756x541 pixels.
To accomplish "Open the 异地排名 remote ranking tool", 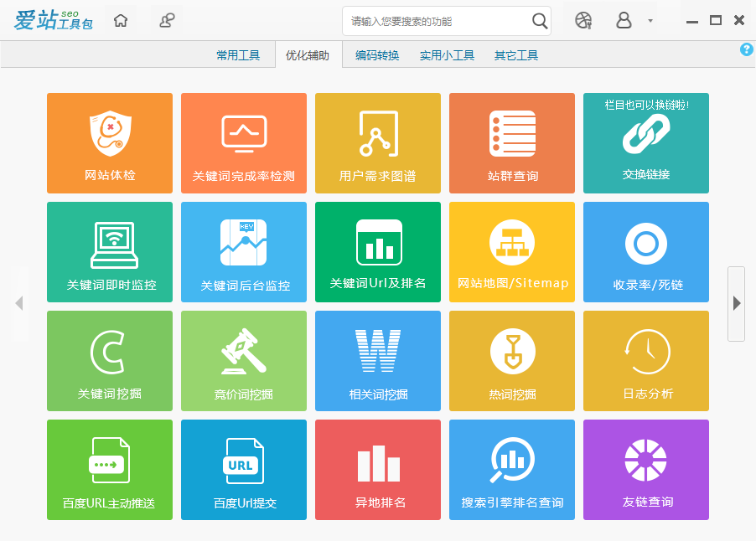I will click(377, 469).
